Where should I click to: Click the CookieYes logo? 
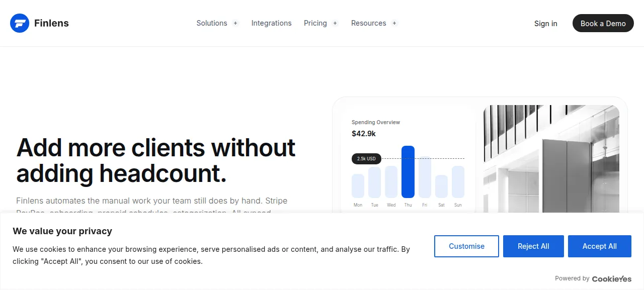[x=612, y=278]
